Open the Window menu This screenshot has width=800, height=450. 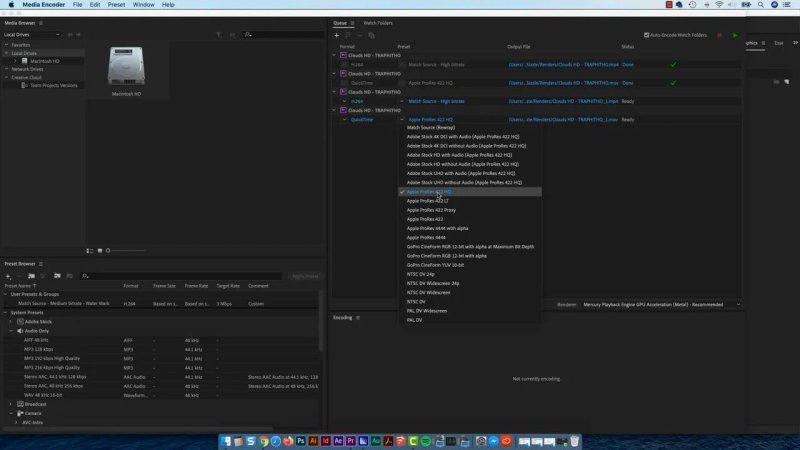click(x=143, y=5)
